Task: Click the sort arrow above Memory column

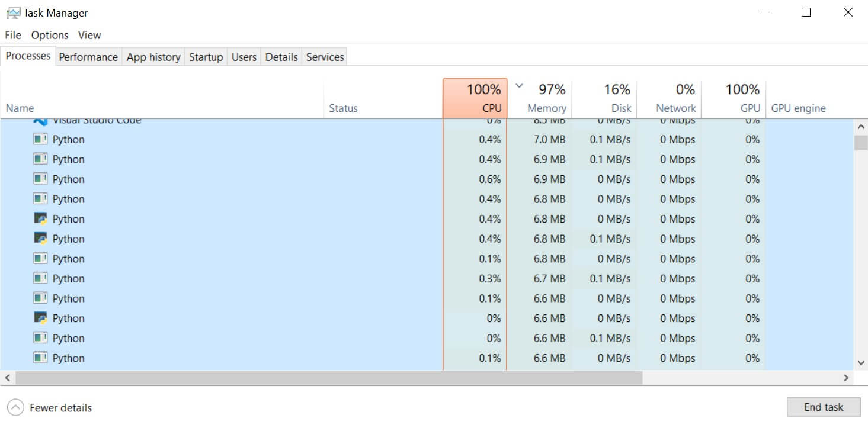Action: click(x=520, y=86)
